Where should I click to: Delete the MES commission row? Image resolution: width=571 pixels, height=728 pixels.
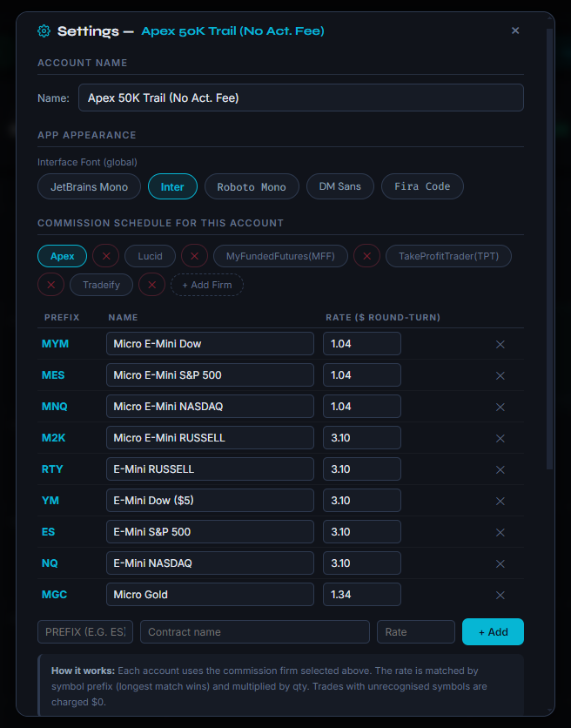point(500,375)
